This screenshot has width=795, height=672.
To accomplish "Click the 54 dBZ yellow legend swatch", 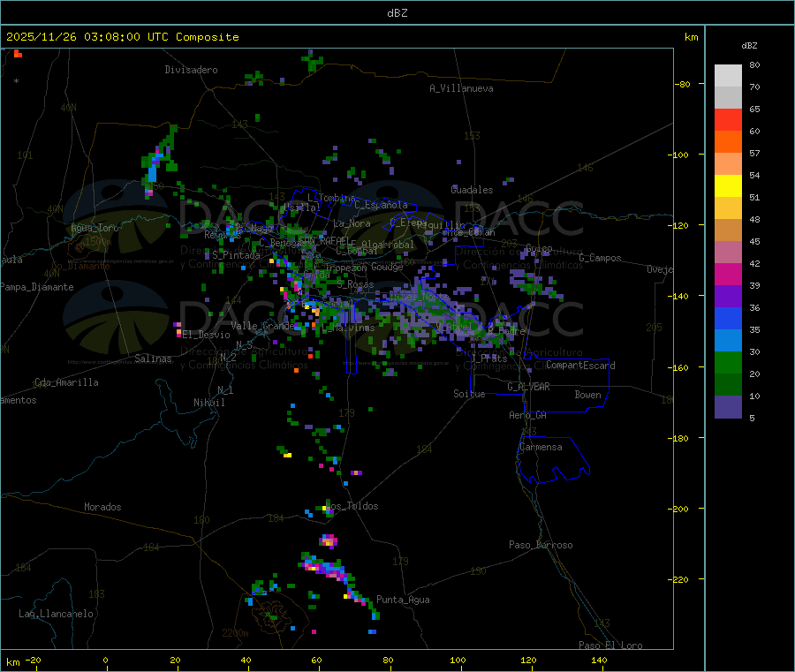I will click(x=728, y=186).
